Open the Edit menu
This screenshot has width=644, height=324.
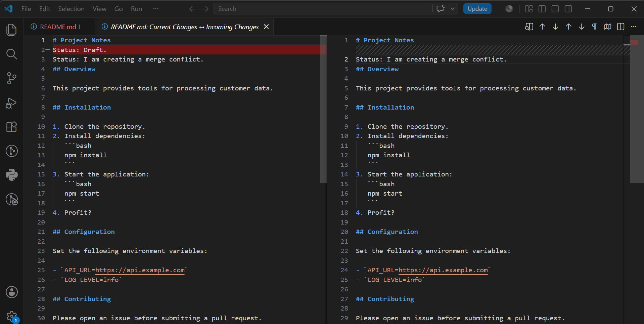coord(45,9)
